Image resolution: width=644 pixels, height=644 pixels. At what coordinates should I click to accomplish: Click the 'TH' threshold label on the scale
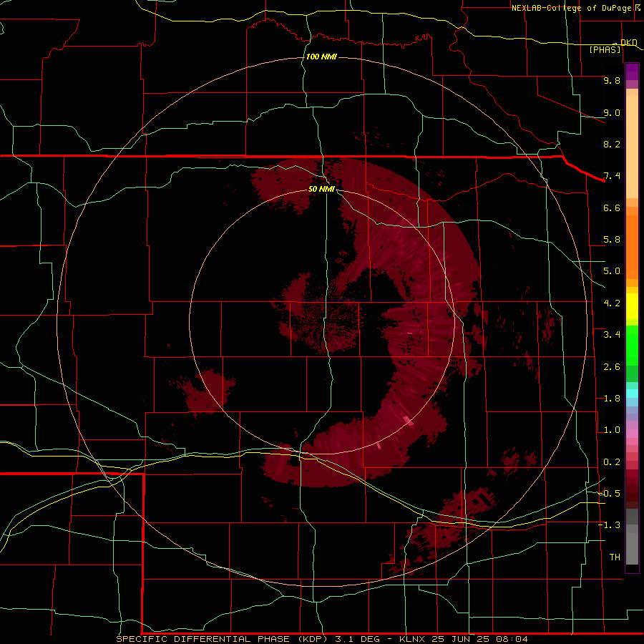click(x=615, y=557)
